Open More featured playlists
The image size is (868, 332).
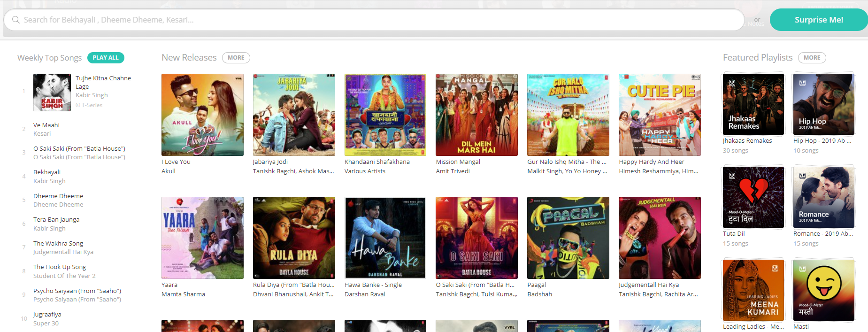point(812,58)
